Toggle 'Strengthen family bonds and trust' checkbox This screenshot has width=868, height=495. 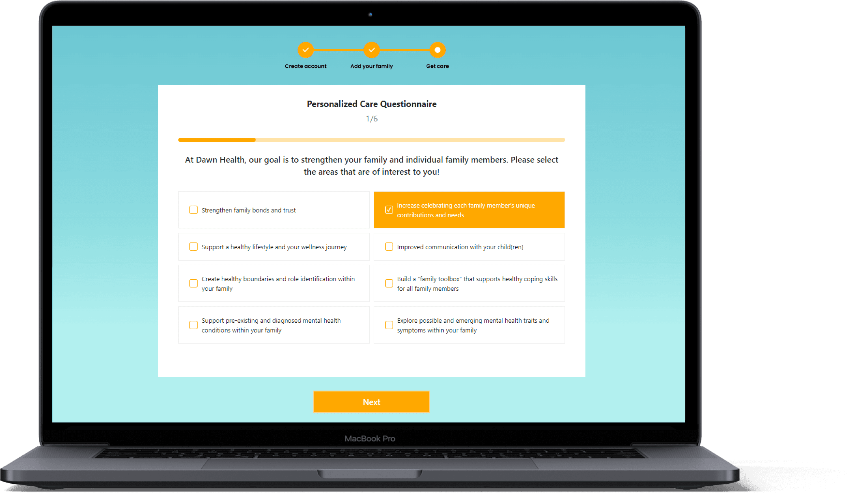tap(194, 210)
